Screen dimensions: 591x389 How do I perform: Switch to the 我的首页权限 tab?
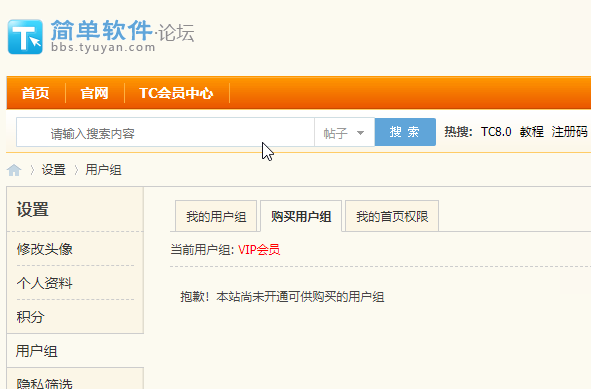click(x=392, y=216)
